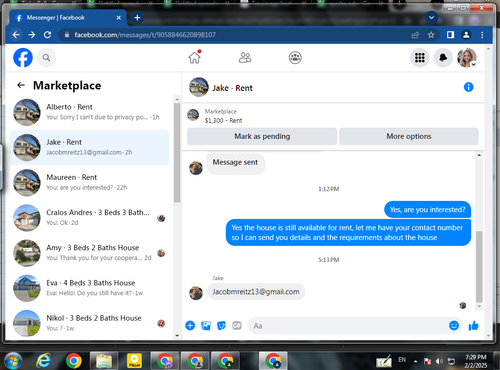Click More options button
This screenshot has height=370, width=500.
pyautogui.click(x=409, y=136)
